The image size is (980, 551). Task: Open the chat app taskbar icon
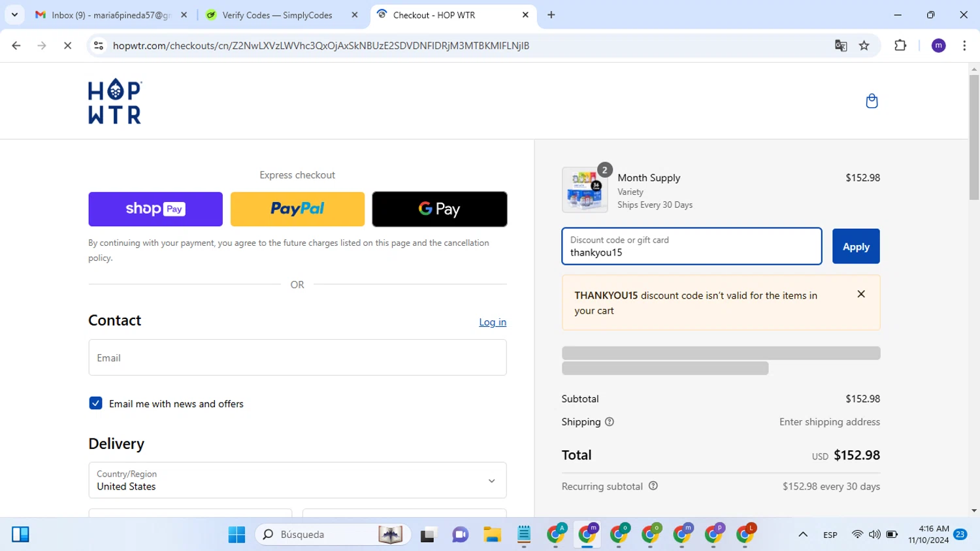click(460, 535)
